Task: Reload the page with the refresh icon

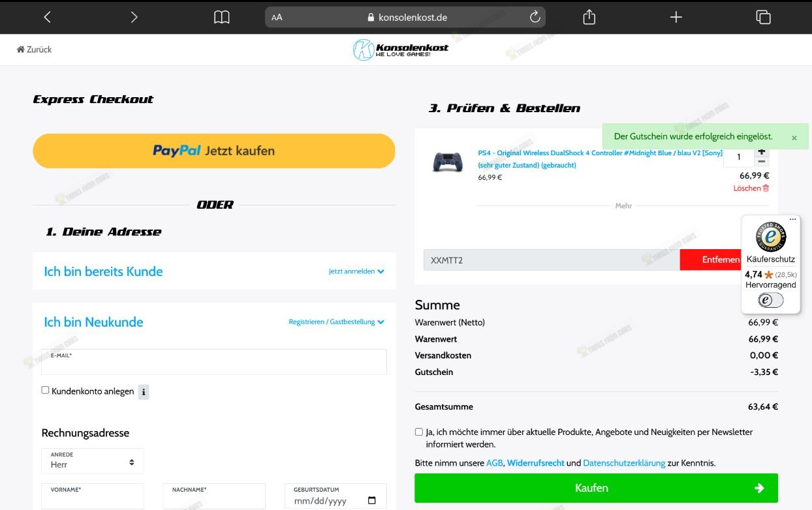Action: [535, 18]
